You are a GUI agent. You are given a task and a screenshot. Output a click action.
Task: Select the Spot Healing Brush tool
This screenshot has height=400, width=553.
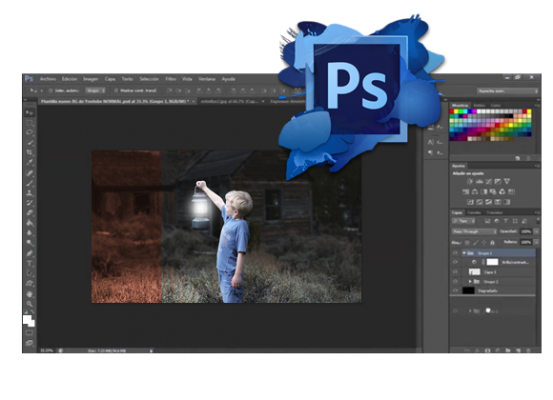pyautogui.click(x=30, y=173)
